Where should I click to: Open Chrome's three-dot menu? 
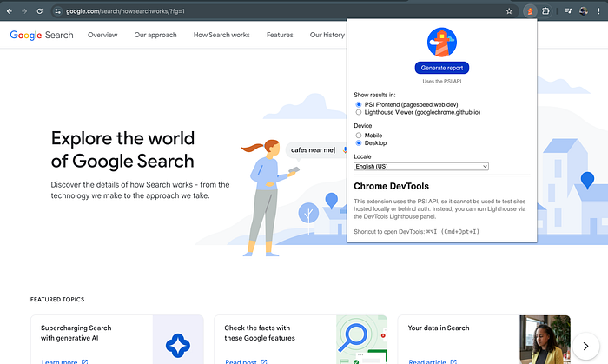(x=598, y=11)
